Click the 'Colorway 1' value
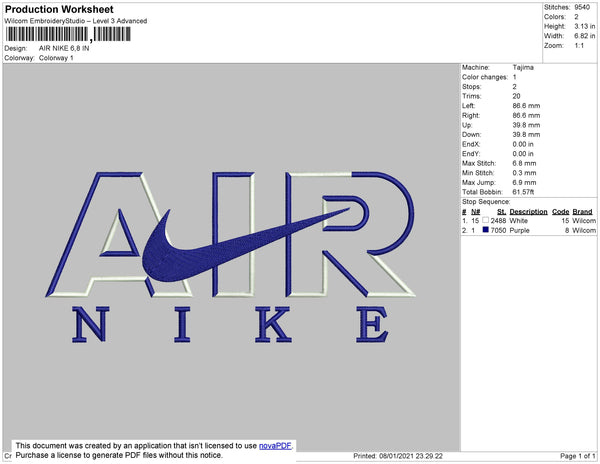The image size is (600, 464). click(56, 58)
